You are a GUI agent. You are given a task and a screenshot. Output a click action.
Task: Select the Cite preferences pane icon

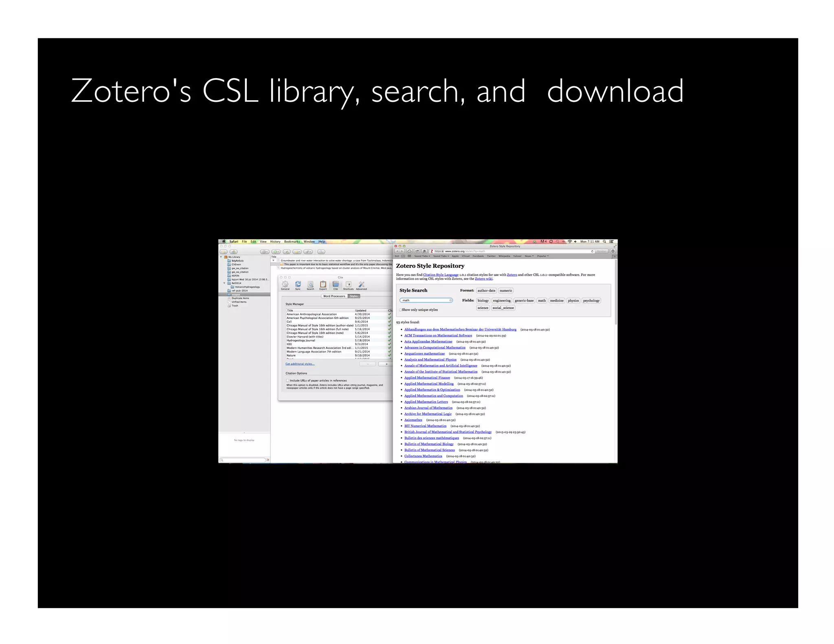[336, 285]
